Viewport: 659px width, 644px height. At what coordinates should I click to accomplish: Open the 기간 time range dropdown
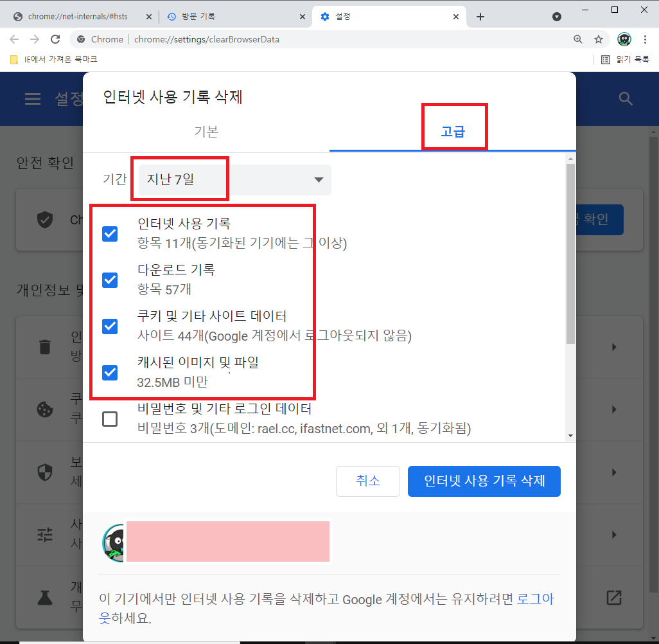pyautogui.click(x=235, y=179)
